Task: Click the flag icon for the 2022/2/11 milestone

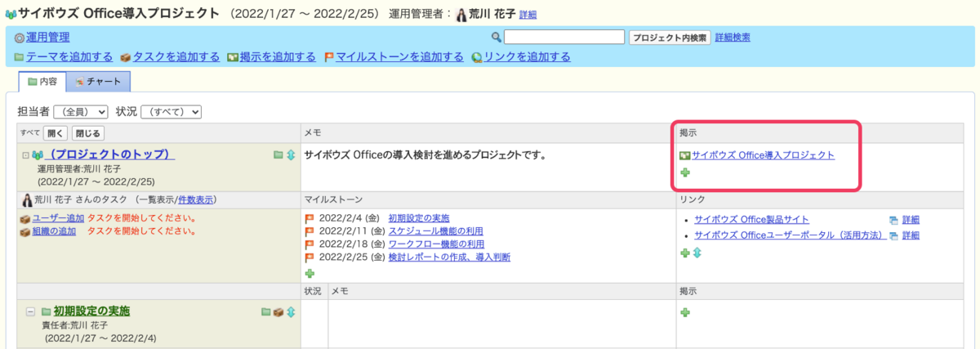Action: [310, 231]
